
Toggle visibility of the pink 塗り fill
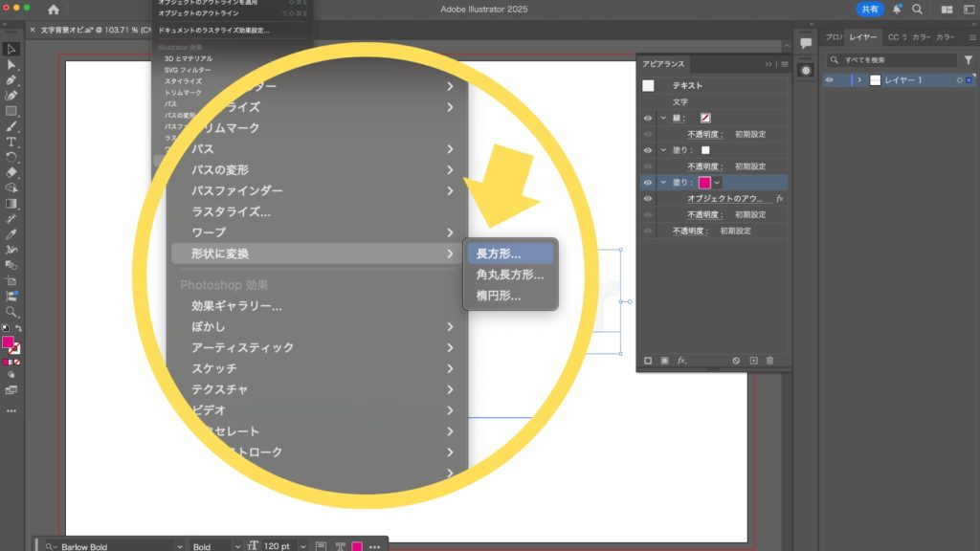[648, 182]
